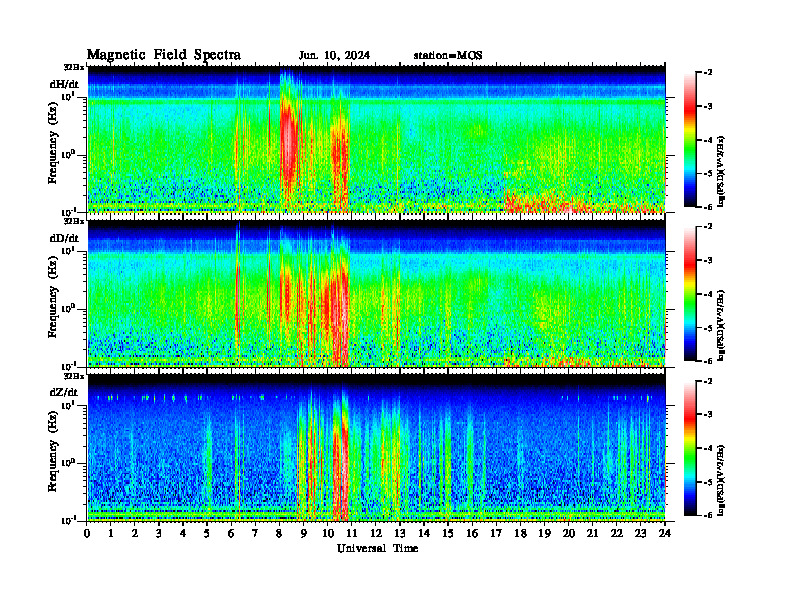Click hour "13" on Universal Time axis
Image resolution: width=792 pixels, height=612 pixels.
400,534
